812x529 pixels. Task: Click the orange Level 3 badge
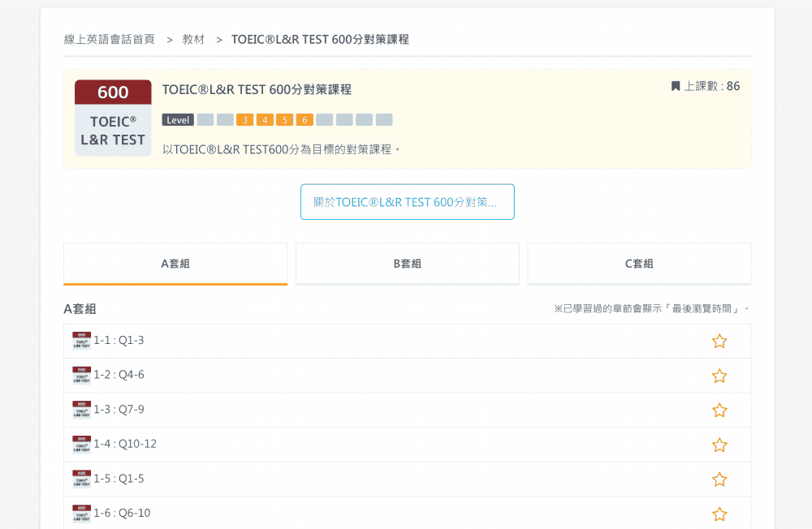point(244,120)
